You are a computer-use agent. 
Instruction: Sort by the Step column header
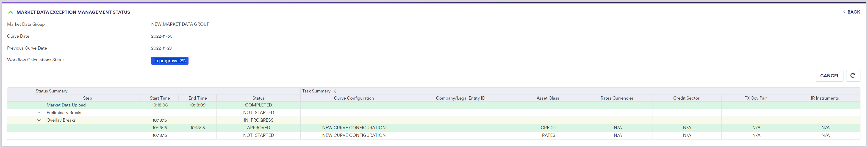tap(87, 98)
